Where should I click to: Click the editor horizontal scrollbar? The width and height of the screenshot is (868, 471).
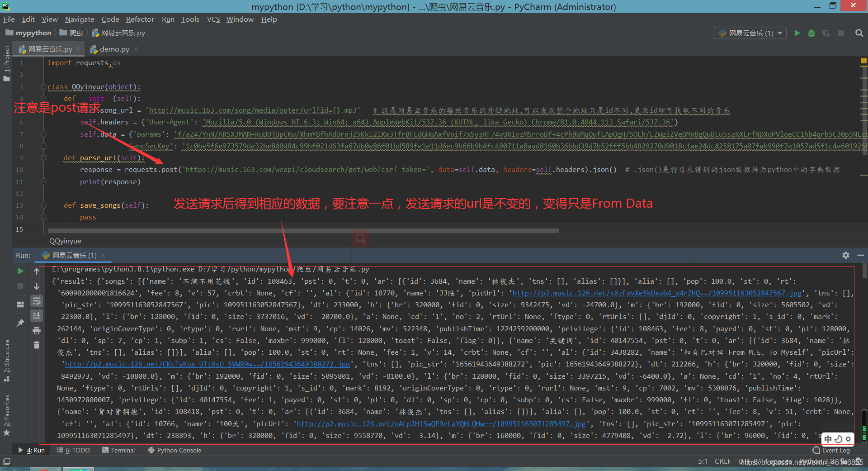pyautogui.click(x=303, y=231)
